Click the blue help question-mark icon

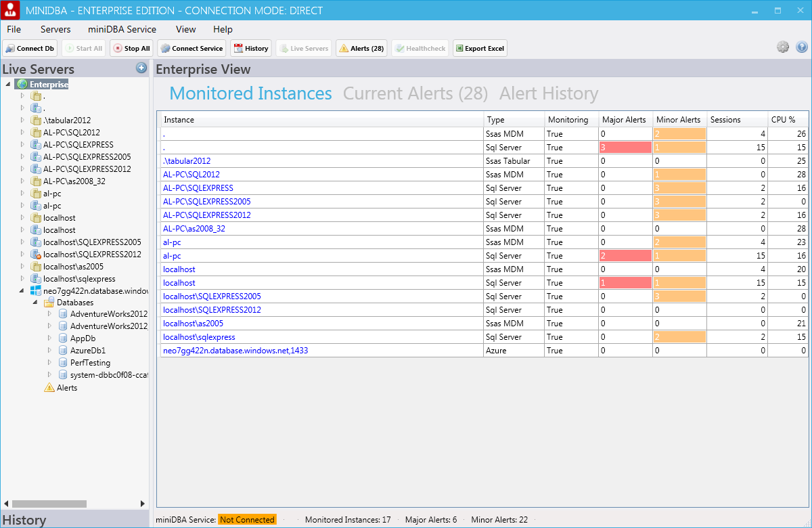pyautogui.click(x=802, y=47)
